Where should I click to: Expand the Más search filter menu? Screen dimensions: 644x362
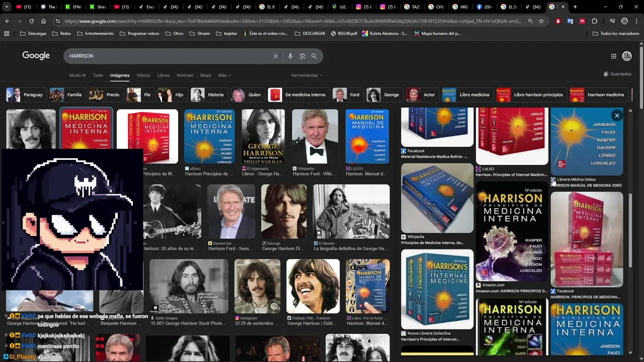[224, 75]
